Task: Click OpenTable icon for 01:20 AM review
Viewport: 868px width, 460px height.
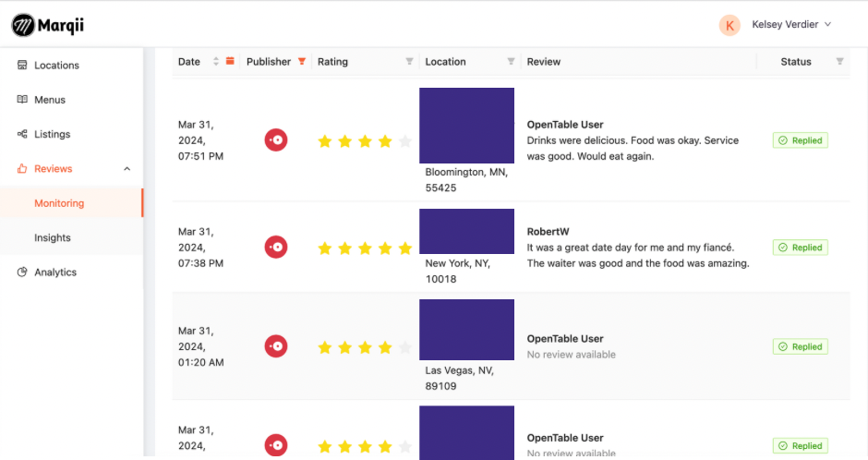Action: 276,346
